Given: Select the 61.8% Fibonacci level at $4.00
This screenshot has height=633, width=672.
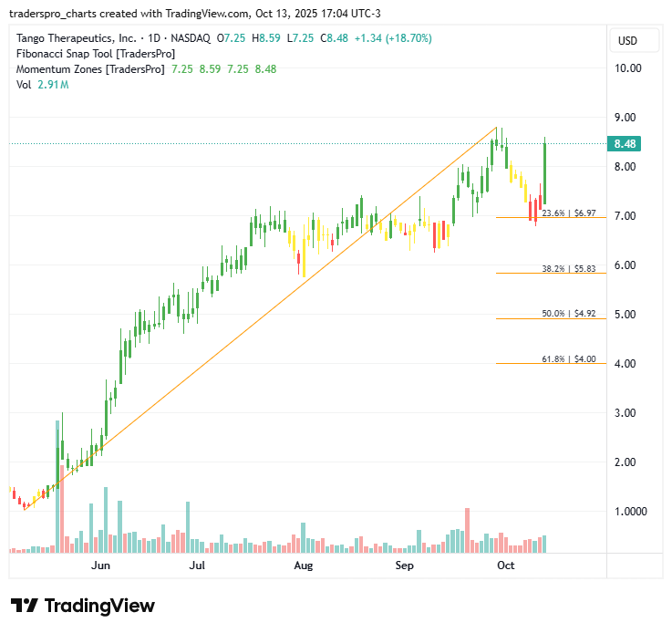Looking at the screenshot, I should tap(568, 359).
